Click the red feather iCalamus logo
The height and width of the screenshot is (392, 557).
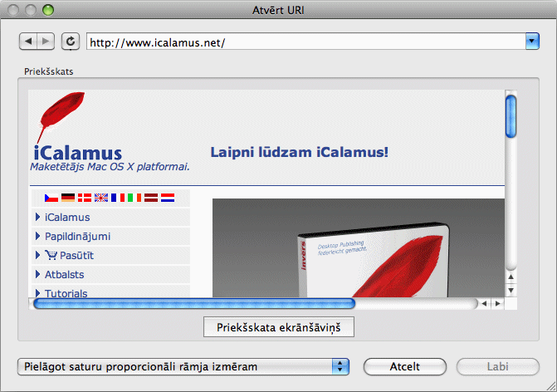point(61,116)
